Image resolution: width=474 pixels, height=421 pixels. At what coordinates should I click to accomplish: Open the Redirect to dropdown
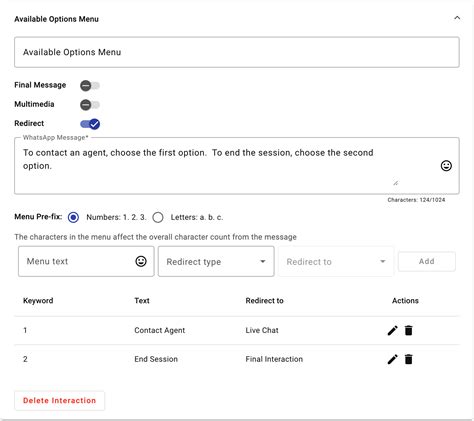tap(336, 261)
